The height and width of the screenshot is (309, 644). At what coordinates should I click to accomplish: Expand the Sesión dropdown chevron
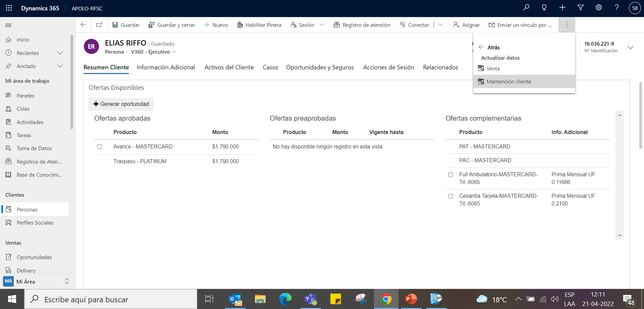tap(322, 25)
